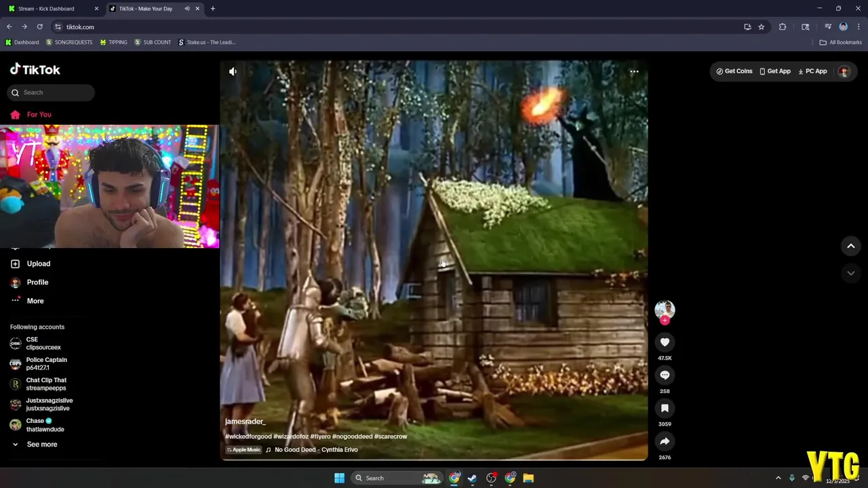This screenshot has width=868, height=488.
Task: Open the media controls icon
Action: pyautogui.click(x=828, y=27)
